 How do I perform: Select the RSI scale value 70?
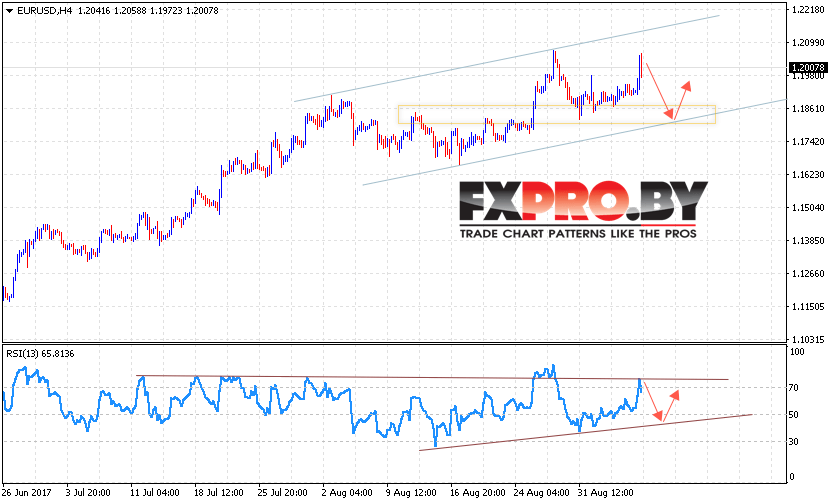coord(794,388)
